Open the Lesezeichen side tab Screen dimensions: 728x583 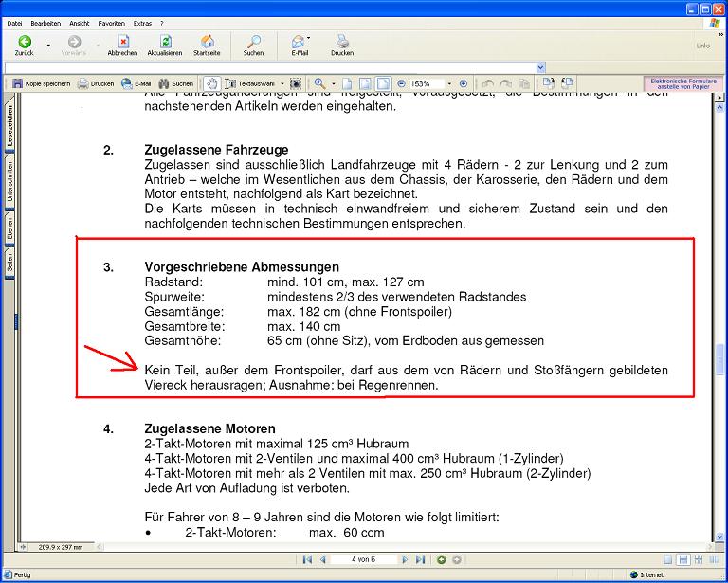[x=9, y=124]
